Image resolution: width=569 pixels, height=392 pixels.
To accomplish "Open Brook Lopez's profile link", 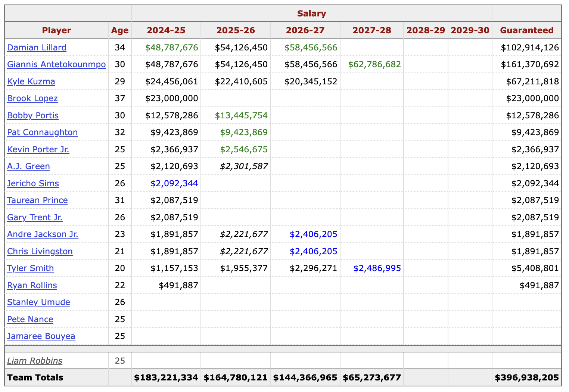I will 32,98.
